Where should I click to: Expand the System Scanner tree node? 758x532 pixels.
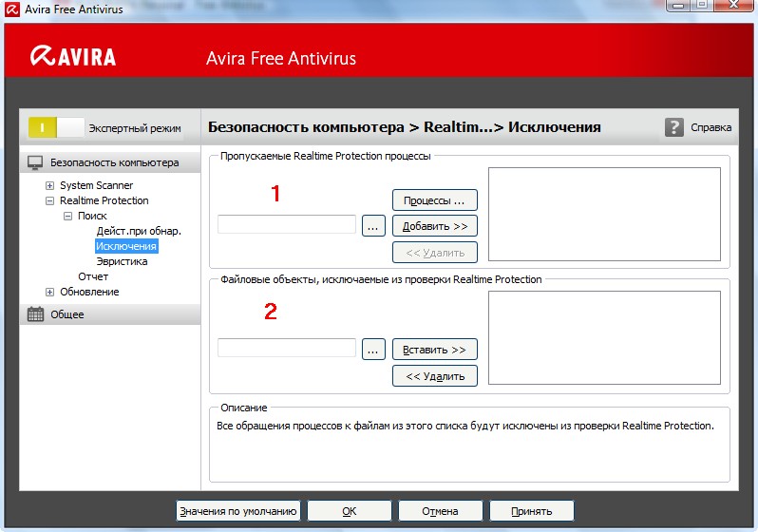pos(49,185)
